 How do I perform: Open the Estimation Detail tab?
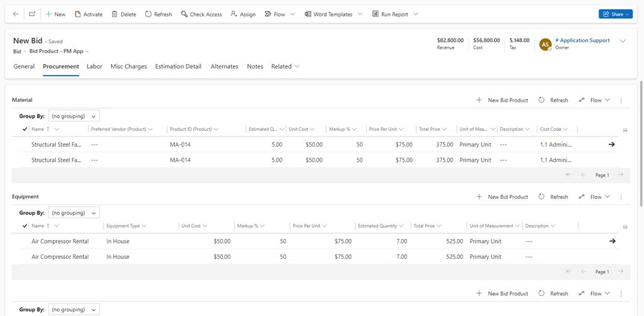[178, 67]
